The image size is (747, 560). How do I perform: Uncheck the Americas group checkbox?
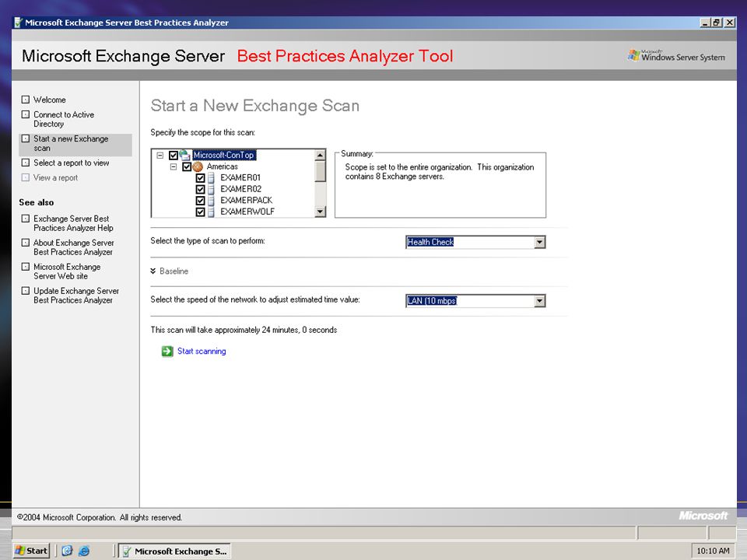click(187, 166)
